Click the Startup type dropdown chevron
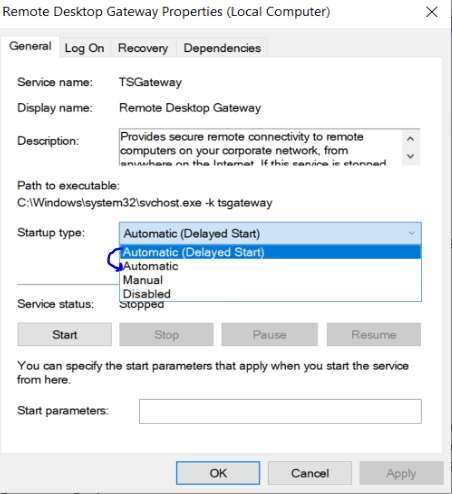The height and width of the screenshot is (494, 452). (412, 233)
